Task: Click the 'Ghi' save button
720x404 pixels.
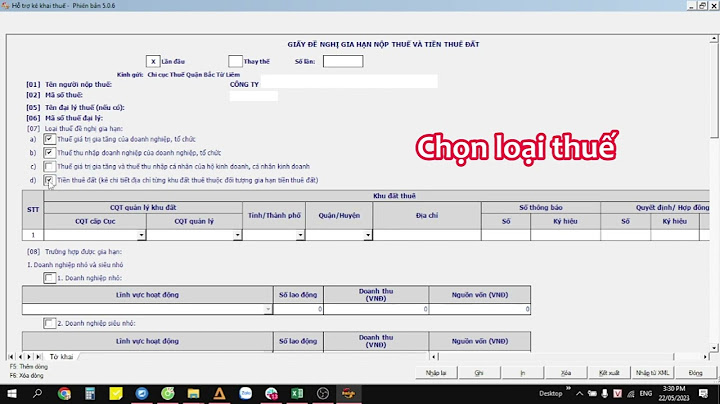Action: [x=479, y=373]
